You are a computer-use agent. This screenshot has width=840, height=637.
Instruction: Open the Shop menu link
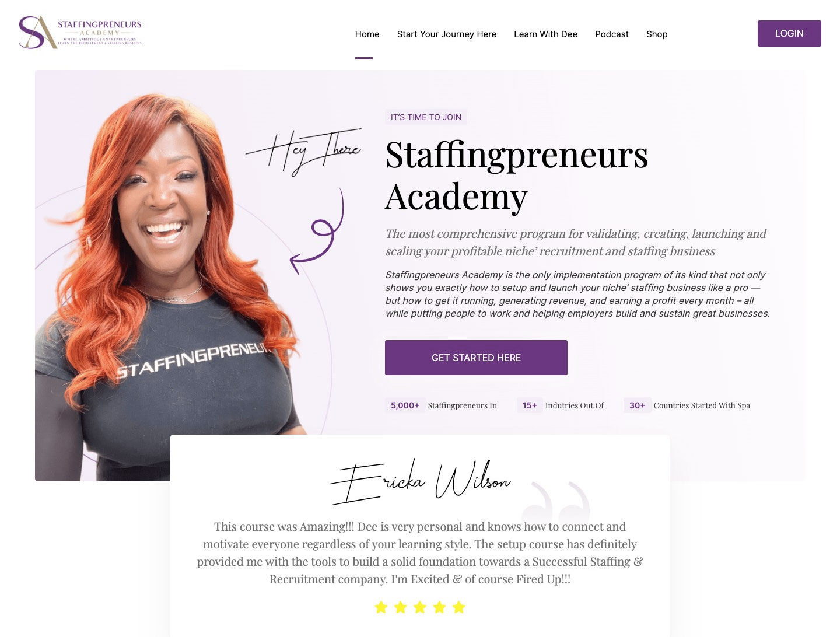(x=657, y=34)
